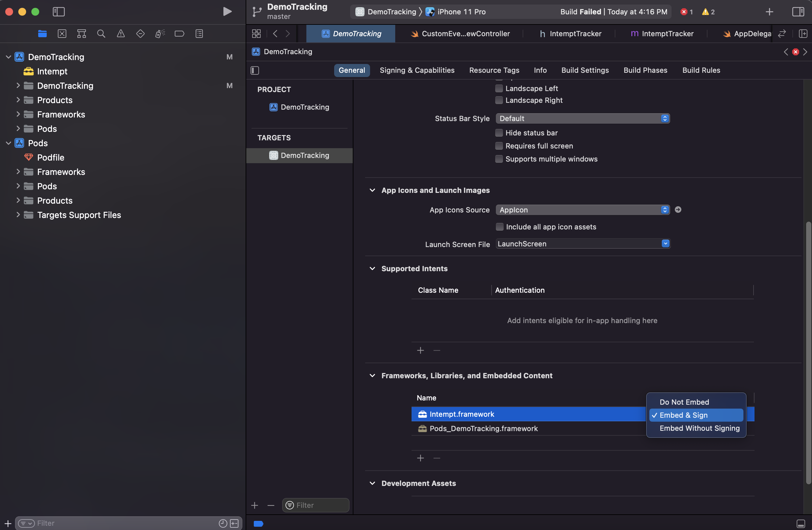812x530 pixels.
Task: Click the yellow warnings count indicator
Action: coord(708,12)
